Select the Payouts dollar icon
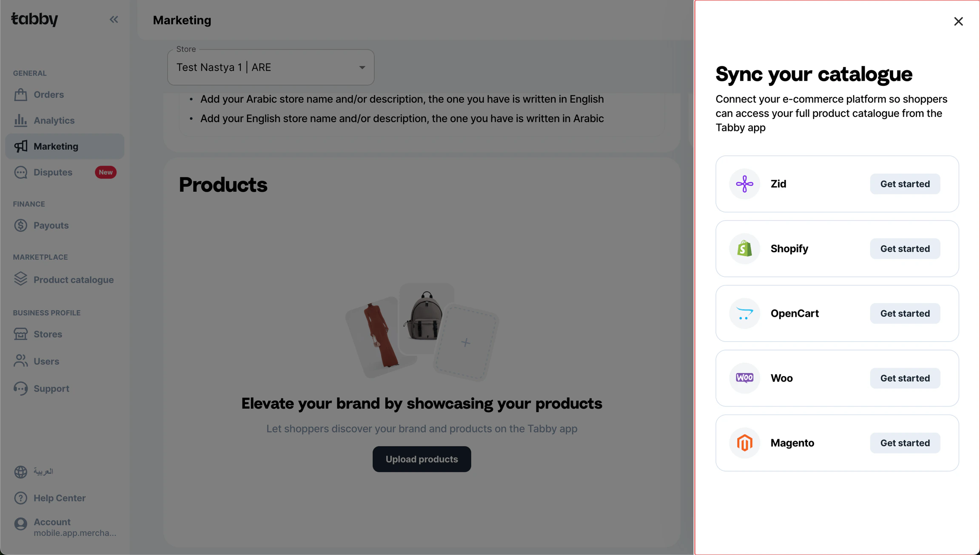Image resolution: width=980 pixels, height=555 pixels. click(20, 225)
